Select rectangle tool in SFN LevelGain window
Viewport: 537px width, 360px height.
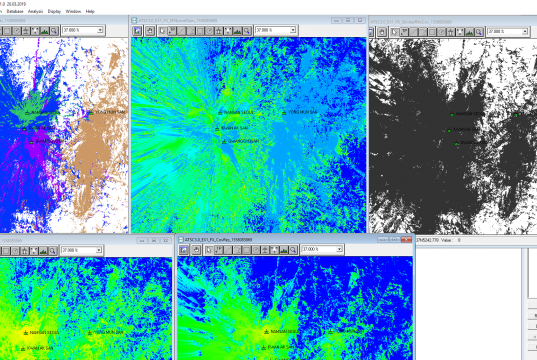point(200,31)
